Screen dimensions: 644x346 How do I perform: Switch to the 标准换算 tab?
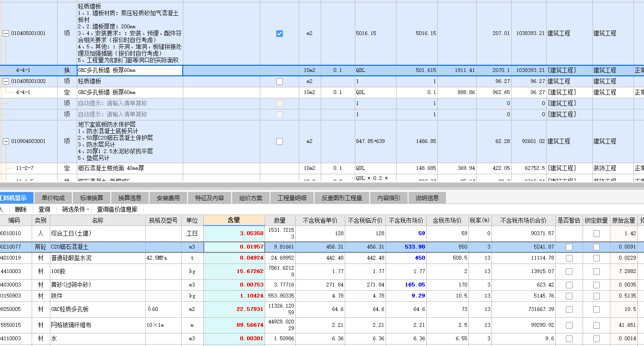pyautogui.click(x=92, y=198)
